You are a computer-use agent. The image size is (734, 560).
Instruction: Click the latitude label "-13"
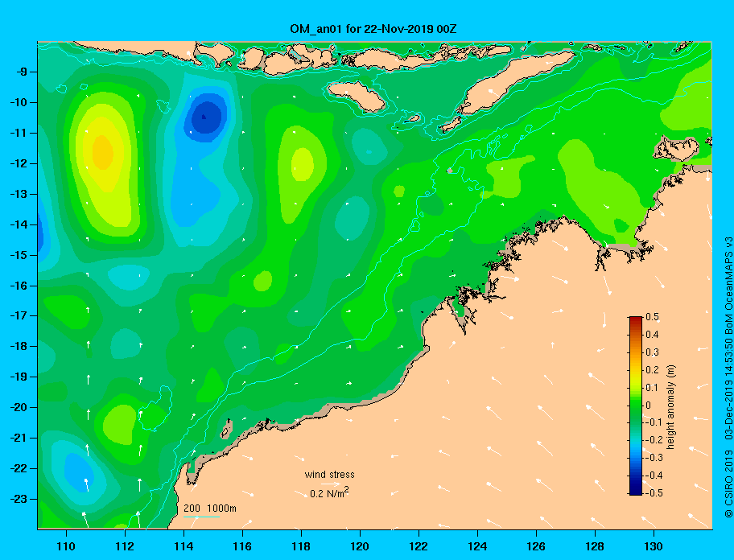[19, 194]
